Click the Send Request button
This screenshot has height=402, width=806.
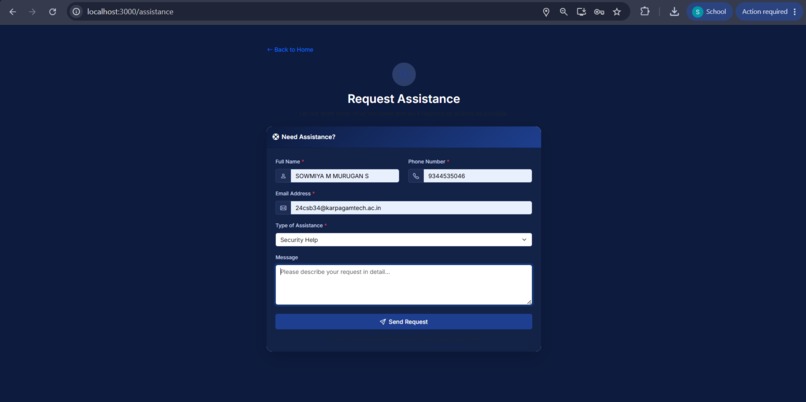coord(404,322)
